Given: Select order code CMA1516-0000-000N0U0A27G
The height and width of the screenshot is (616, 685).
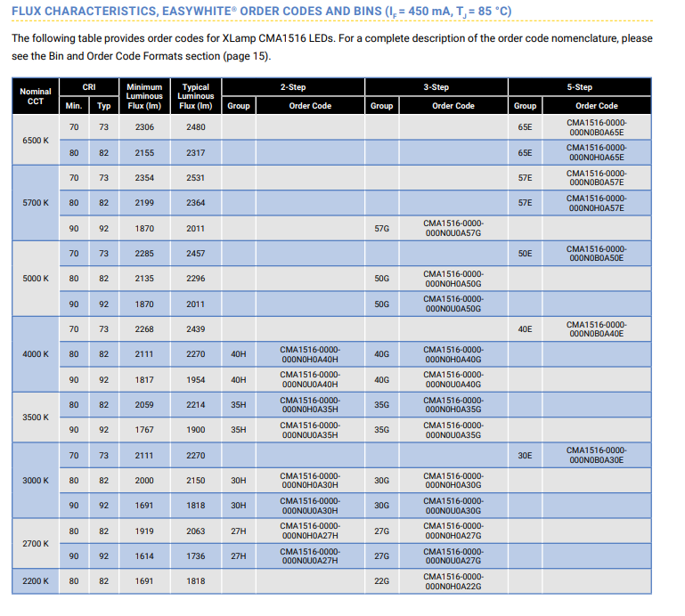Looking at the screenshot, I should (453, 555).
